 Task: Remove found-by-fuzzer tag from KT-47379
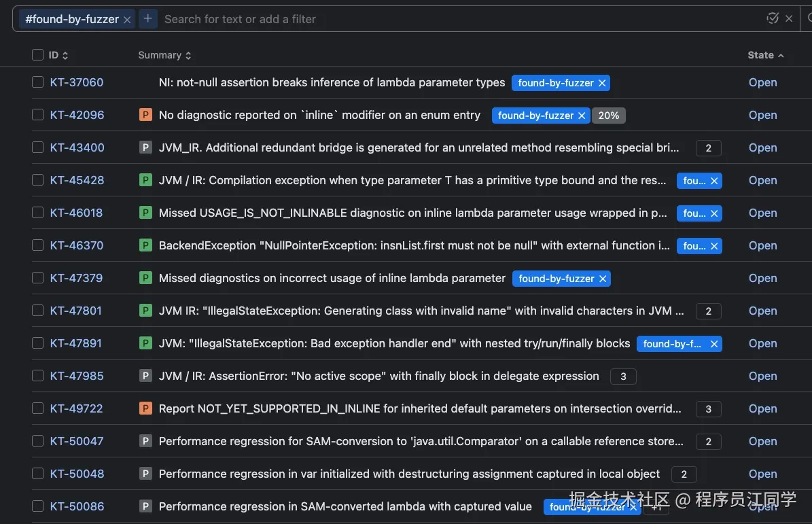coord(603,279)
